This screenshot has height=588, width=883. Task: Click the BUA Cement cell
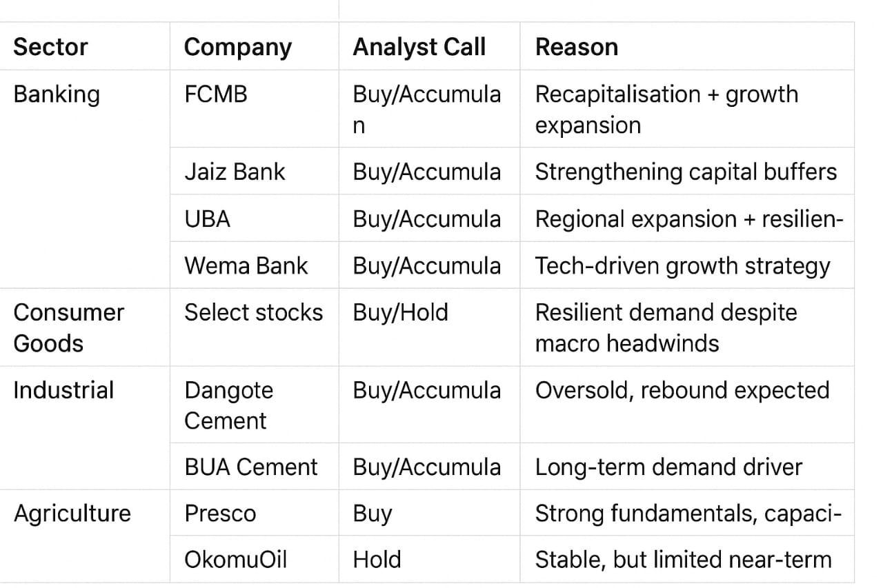(x=251, y=467)
